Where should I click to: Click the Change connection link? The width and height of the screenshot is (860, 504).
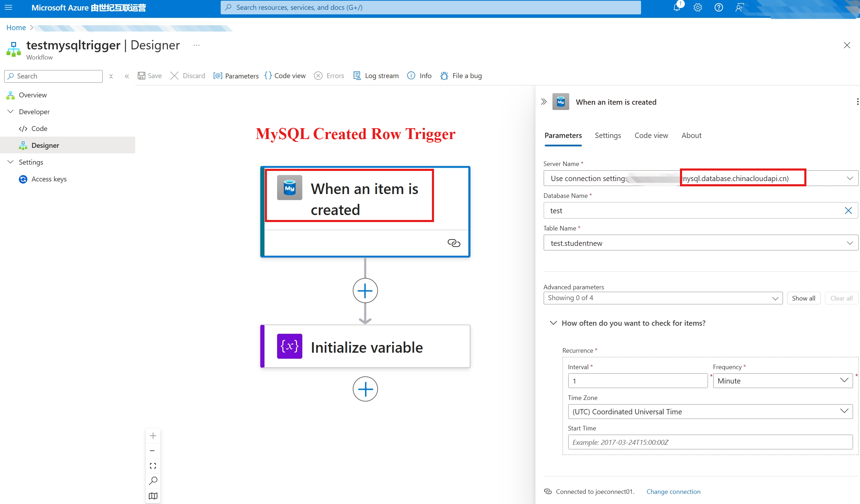click(673, 491)
